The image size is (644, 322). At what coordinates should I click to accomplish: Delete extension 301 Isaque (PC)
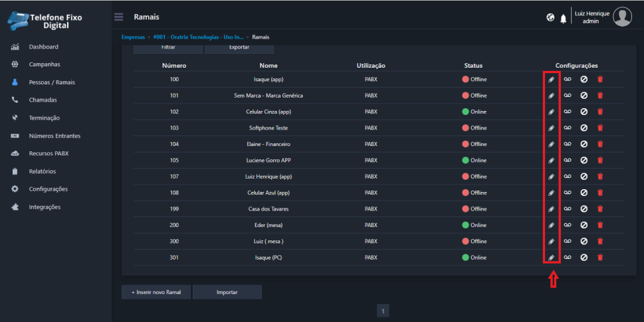(600, 258)
